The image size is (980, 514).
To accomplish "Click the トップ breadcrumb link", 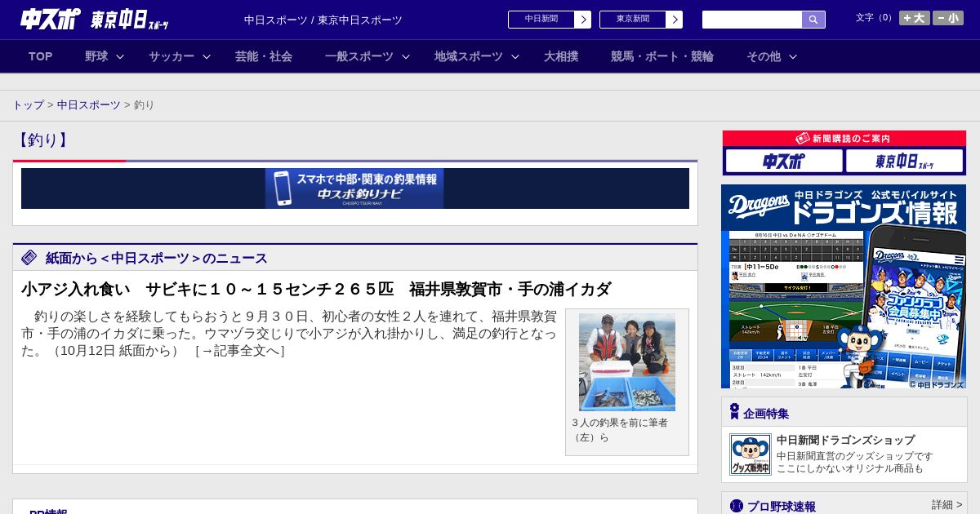I will (28, 105).
